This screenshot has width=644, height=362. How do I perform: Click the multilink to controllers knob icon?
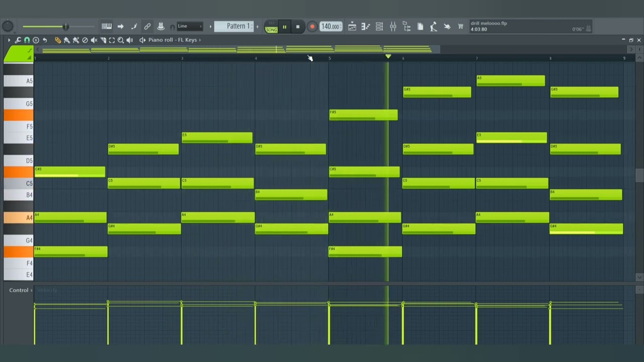161,26
